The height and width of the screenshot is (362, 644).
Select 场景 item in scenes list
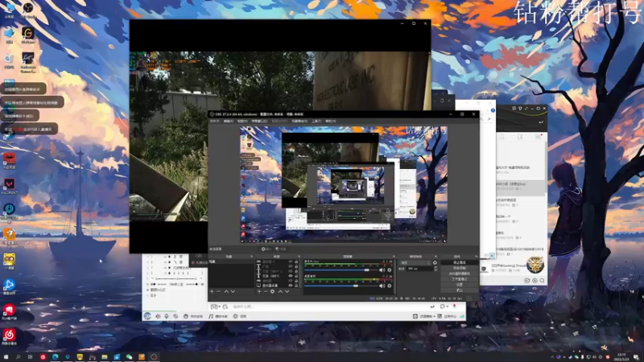click(x=231, y=261)
